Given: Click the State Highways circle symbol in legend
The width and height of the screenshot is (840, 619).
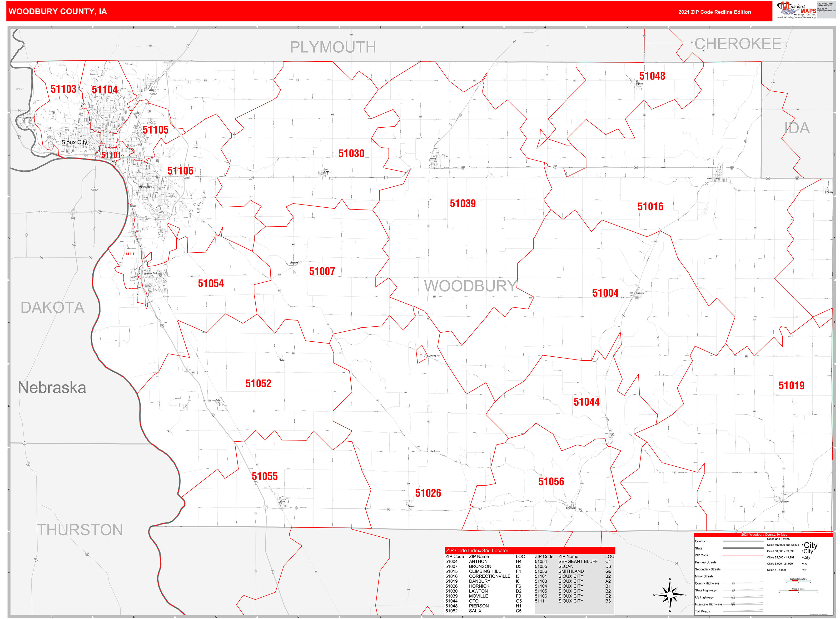Looking at the screenshot, I should pos(733,590).
